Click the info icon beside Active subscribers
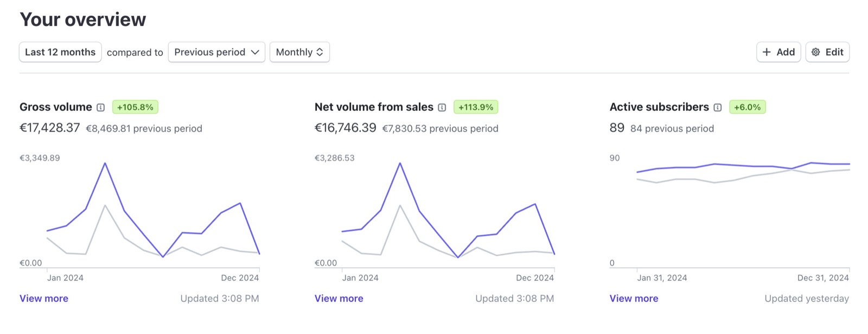This screenshot has height=334, width=868. coord(718,108)
